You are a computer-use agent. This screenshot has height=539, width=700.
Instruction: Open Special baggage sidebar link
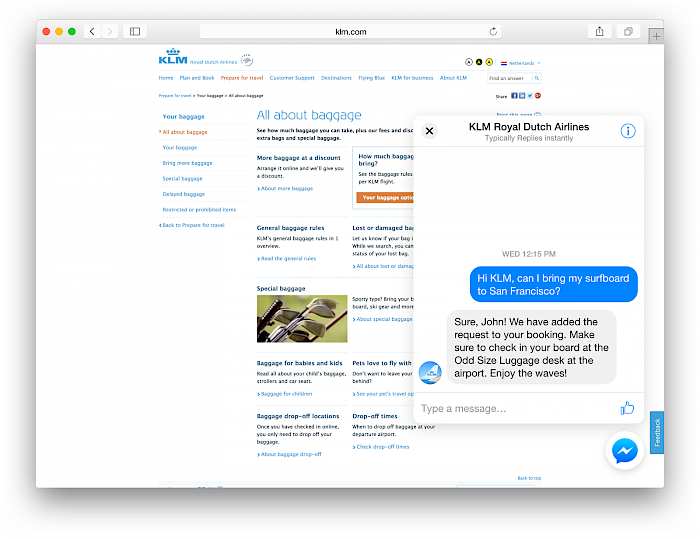[183, 179]
